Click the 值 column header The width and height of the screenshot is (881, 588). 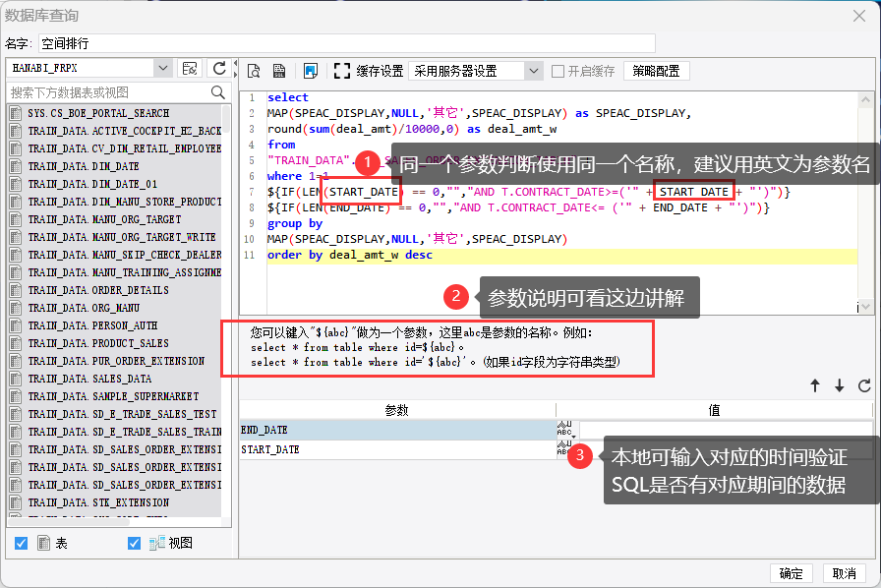point(714,410)
